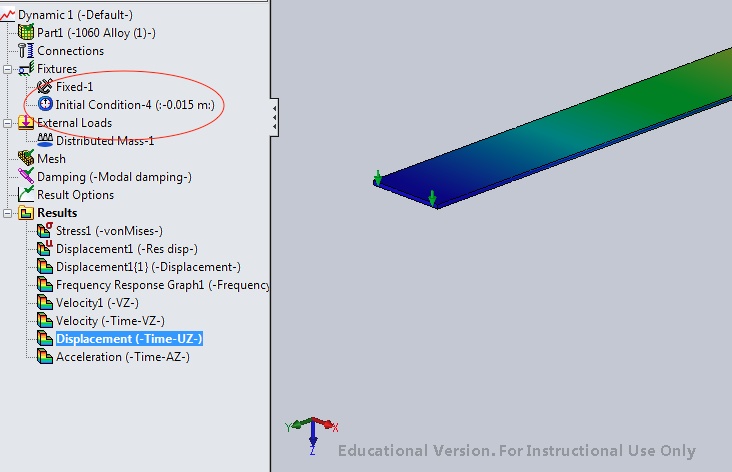Click the Dynamic 1 study icon
The height and width of the screenshot is (472, 732).
tap(7, 15)
